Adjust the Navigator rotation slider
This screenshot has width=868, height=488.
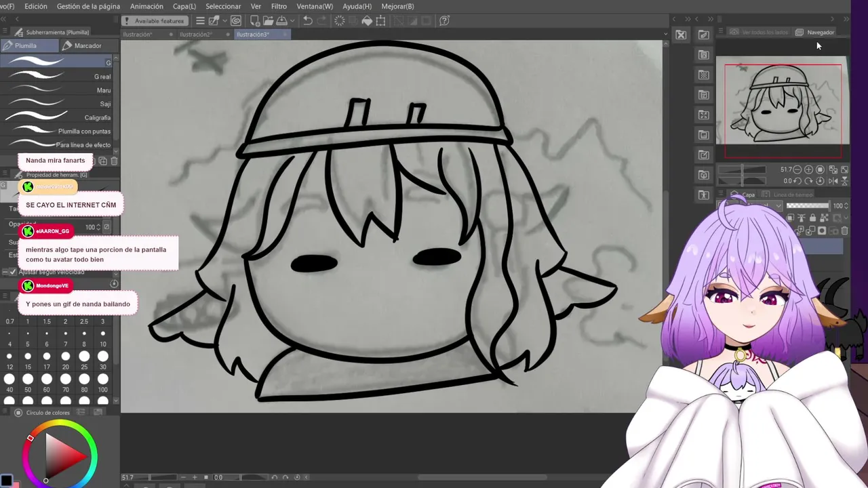[742, 181]
